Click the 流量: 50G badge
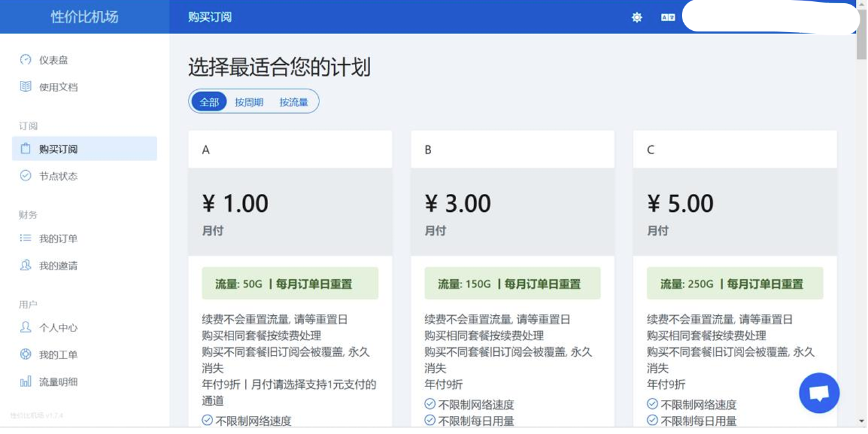The width and height of the screenshot is (868, 434). 290,284
